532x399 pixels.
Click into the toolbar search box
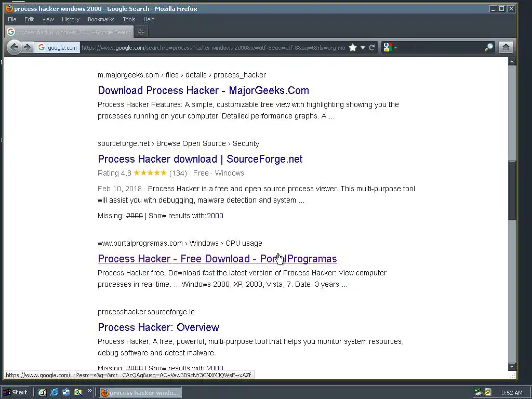pyautogui.click(x=440, y=47)
